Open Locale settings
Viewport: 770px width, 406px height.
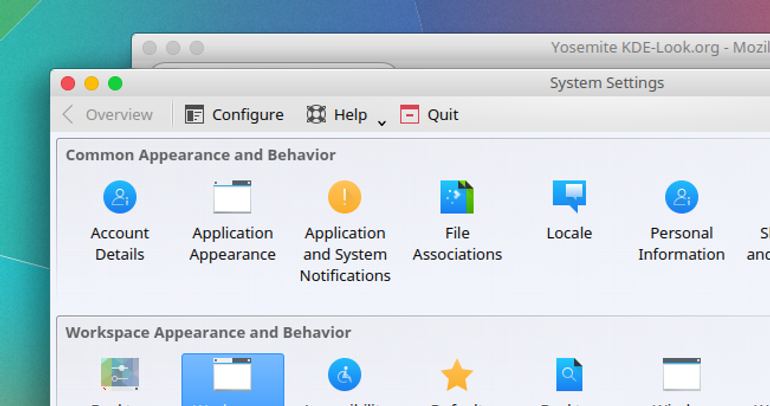(569, 211)
